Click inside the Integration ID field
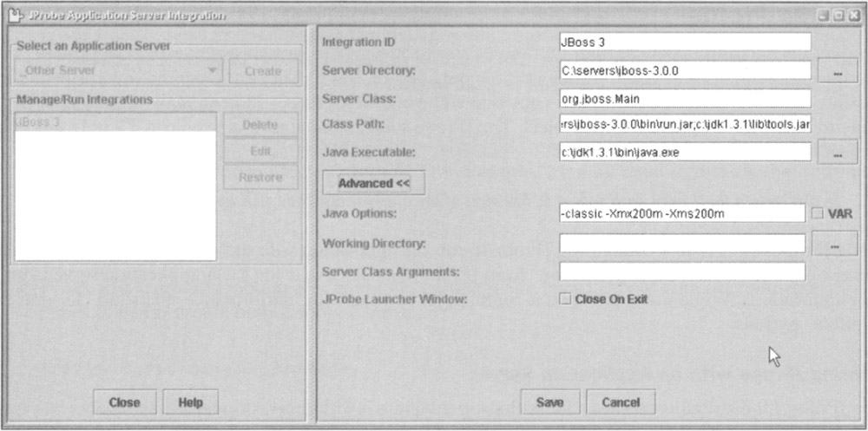The image size is (868, 431). click(685, 42)
